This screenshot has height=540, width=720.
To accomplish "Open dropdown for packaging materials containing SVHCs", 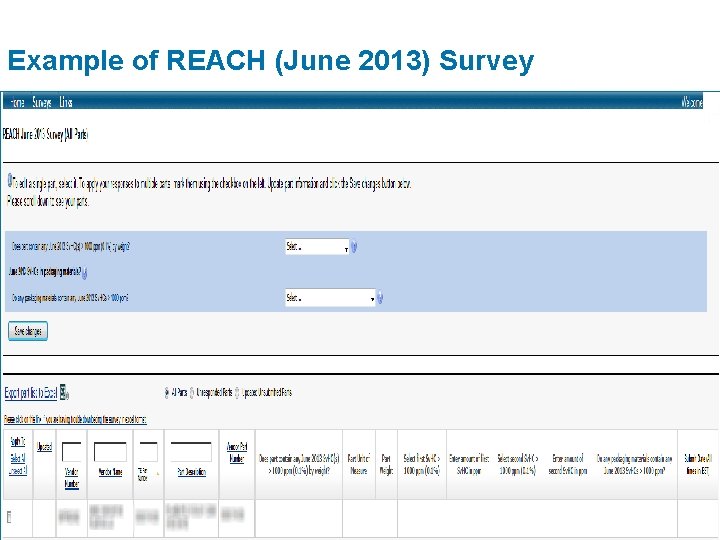I will tap(330, 298).
